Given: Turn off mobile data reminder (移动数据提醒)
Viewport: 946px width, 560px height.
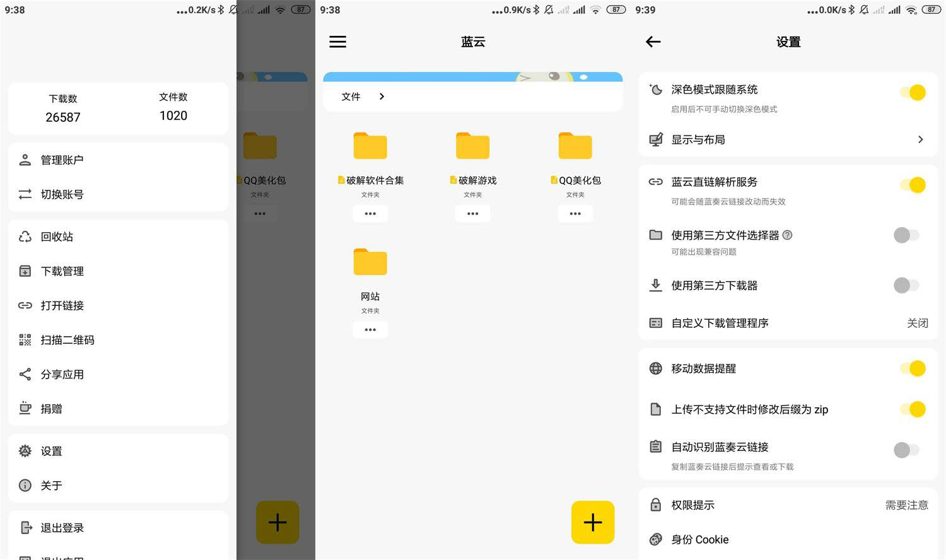Looking at the screenshot, I should pos(913,368).
